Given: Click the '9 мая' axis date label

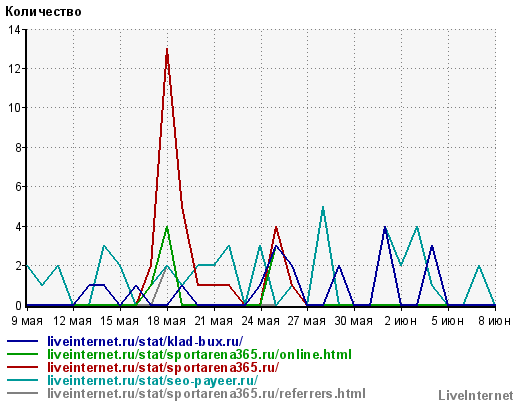Looking at the screenshot, I should pos(27,321).
